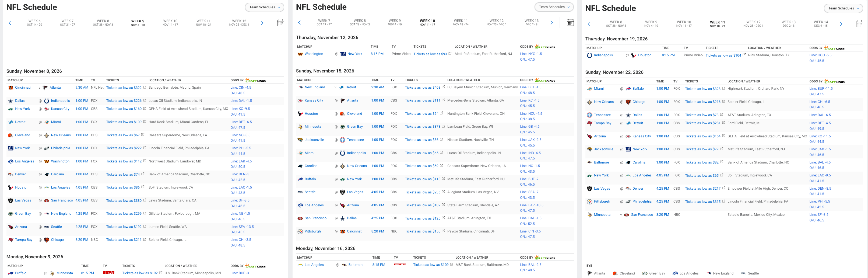Screen dimensions: 868x278
Task: Open the Tickets as low as $328 link
Action: 702,89
